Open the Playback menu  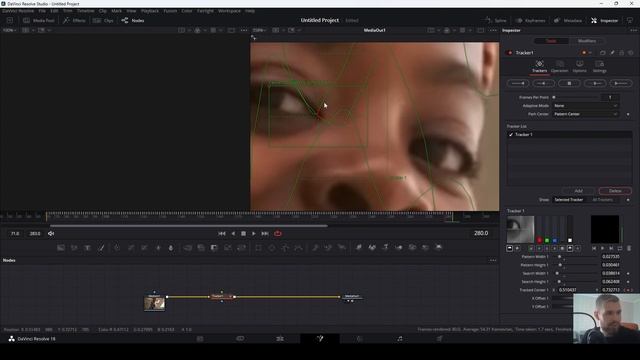150,11
